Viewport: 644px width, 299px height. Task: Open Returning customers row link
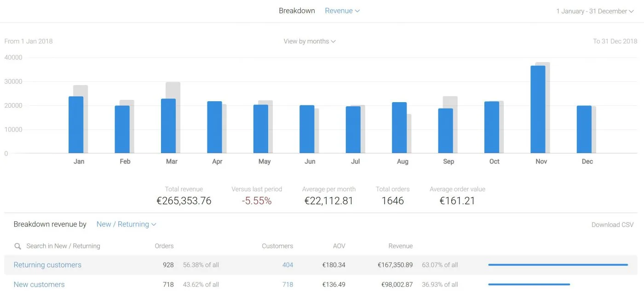[47, 265]
